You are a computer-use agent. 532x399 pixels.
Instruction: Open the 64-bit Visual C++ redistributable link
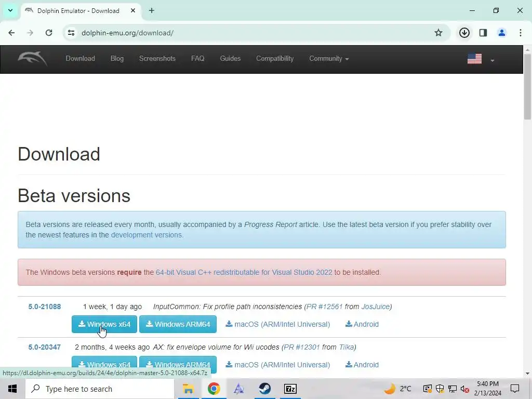(244, 272)
